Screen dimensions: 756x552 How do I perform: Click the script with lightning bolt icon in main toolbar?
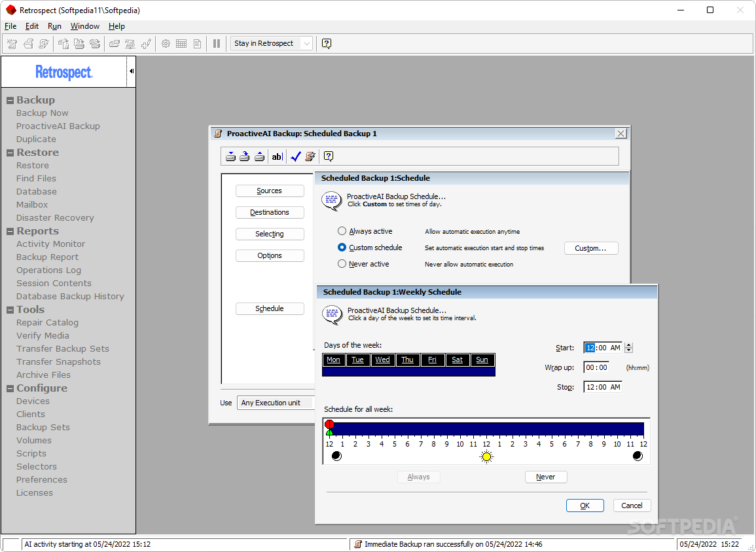pos(44,44)
